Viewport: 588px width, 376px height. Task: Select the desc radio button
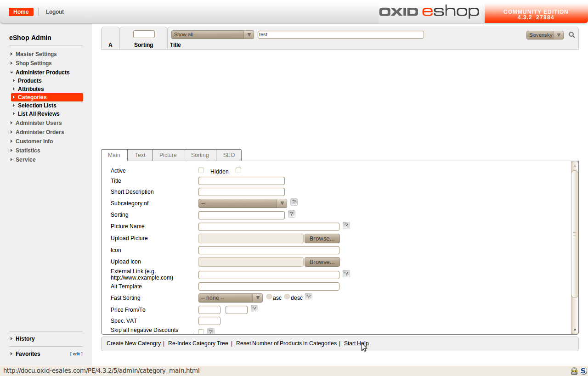pos(287,297)
